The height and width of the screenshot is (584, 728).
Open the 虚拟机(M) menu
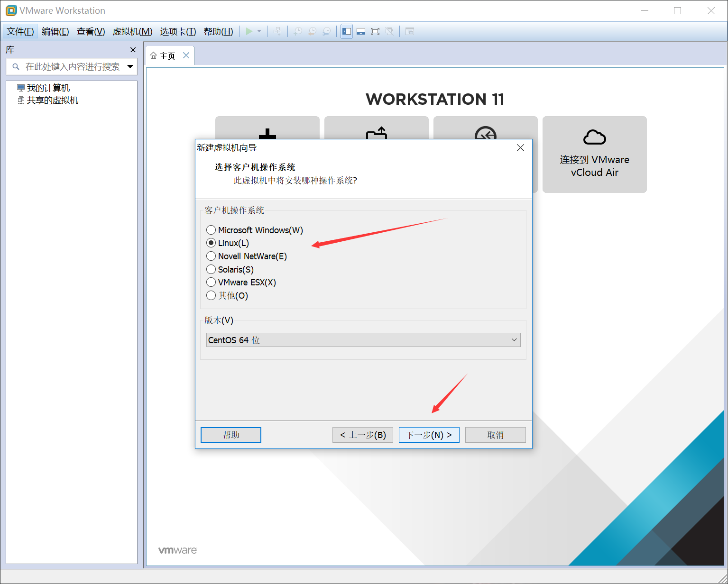point(132,31)
